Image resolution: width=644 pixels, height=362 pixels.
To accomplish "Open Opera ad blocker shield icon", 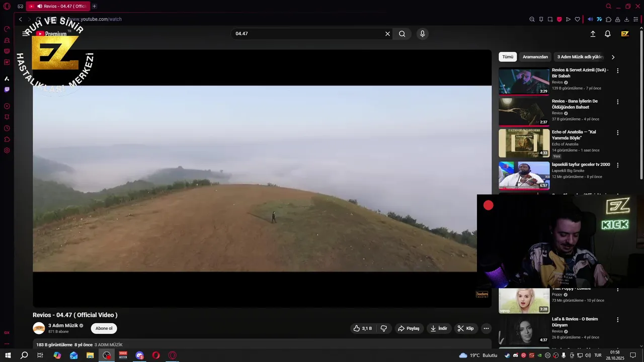I will coord(559,19).
